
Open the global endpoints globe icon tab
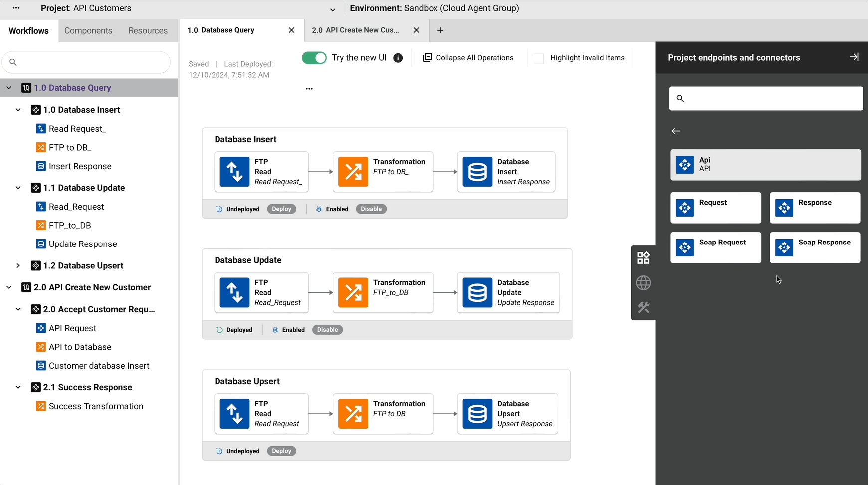coord(643,283)
